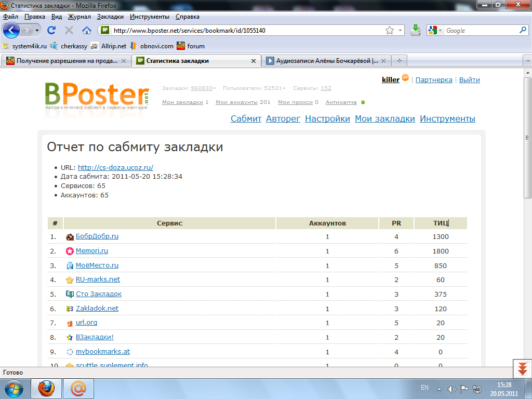The image size is (532, 399).
Task: Open the Инструменты site section link
Action: coord(447,119)
